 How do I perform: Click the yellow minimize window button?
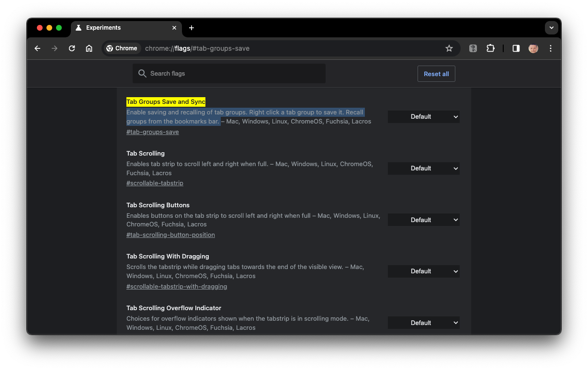[49, 28]
